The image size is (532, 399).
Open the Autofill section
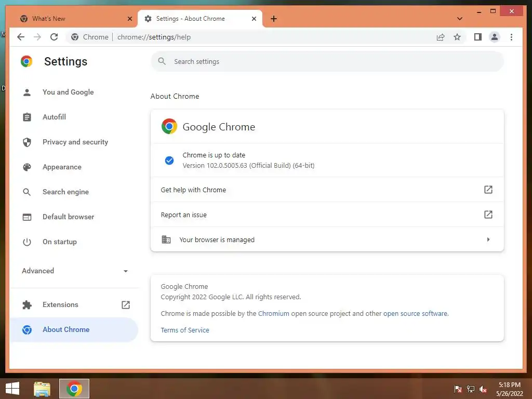(54, 117)
